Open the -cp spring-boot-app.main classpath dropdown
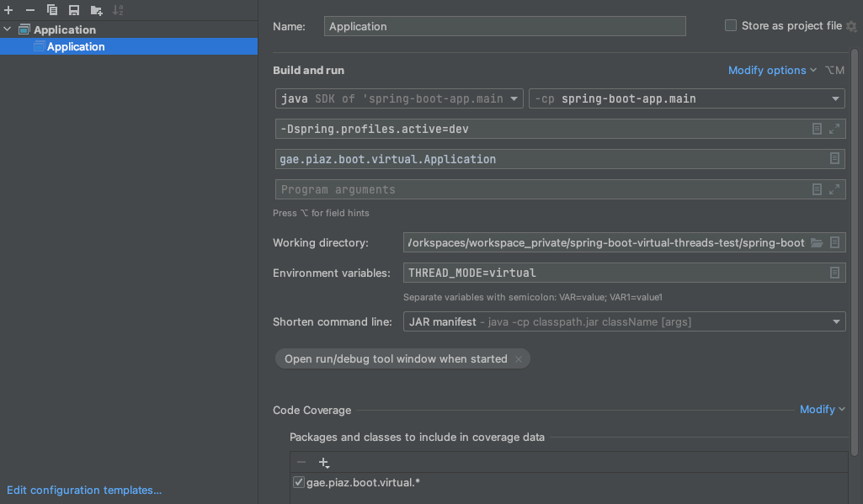 point(686,98)
